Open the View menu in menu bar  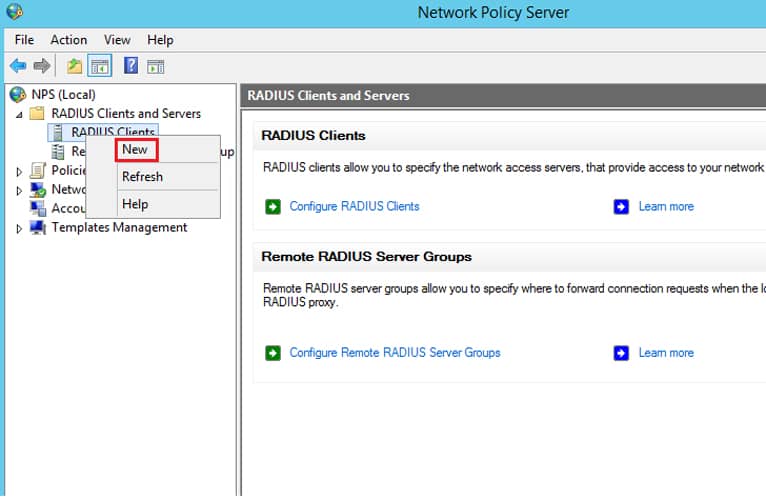[x=117, y=40]
